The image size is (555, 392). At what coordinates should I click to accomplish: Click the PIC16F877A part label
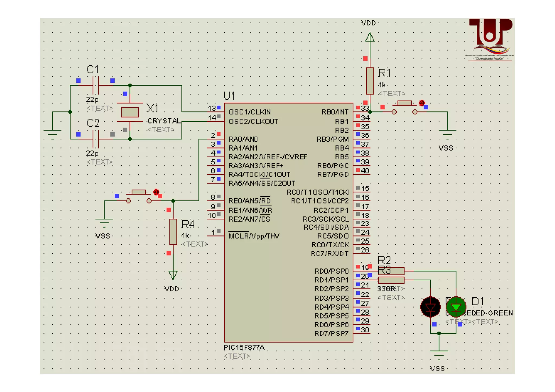[244, 348]
